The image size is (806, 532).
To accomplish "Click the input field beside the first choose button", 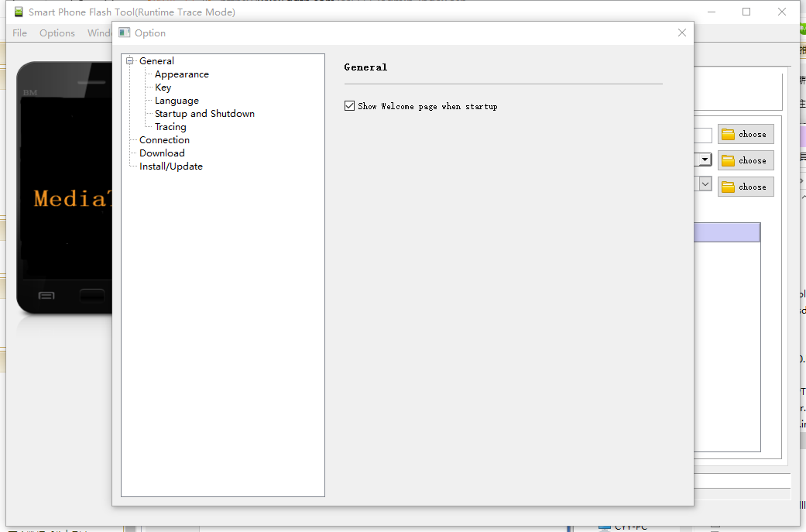I will (x=703, y=136).
